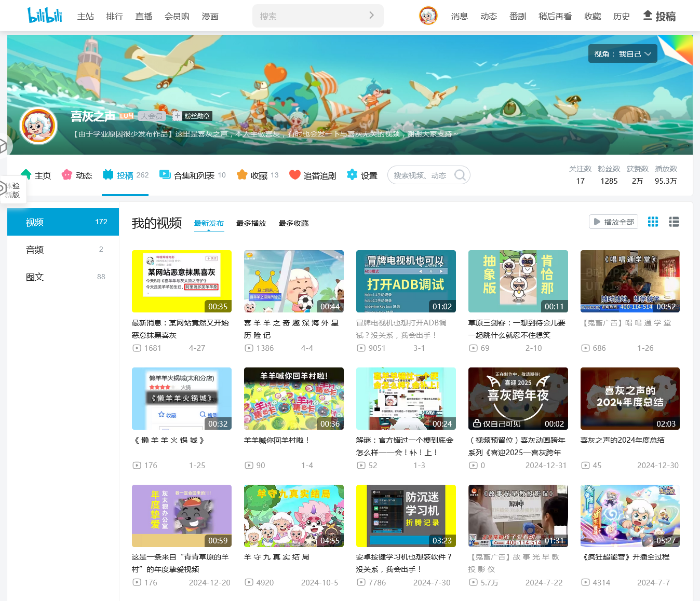Click title 草原三剑客：一想到待会儿要一起跳什么

coord(517,329)
